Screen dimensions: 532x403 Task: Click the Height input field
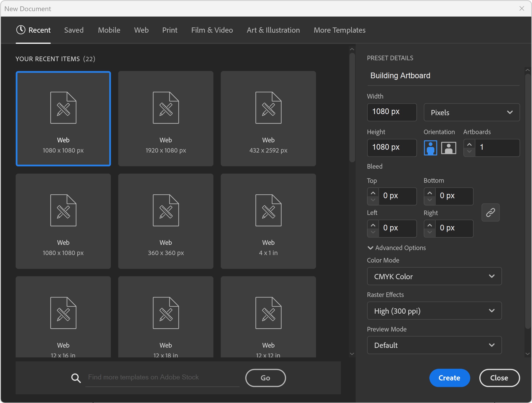coord(392,148)
